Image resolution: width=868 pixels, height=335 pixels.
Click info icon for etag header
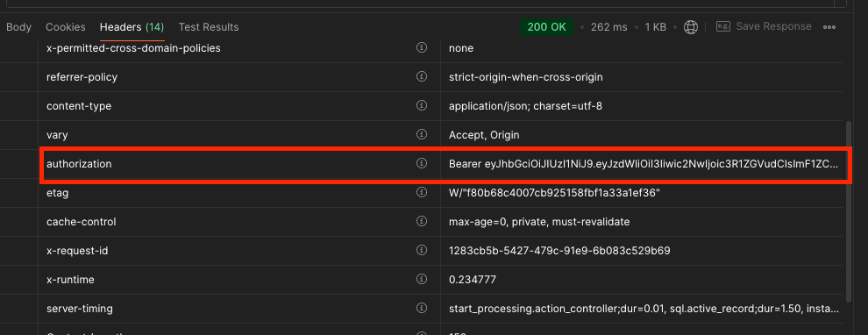click(x=421, y=192)
